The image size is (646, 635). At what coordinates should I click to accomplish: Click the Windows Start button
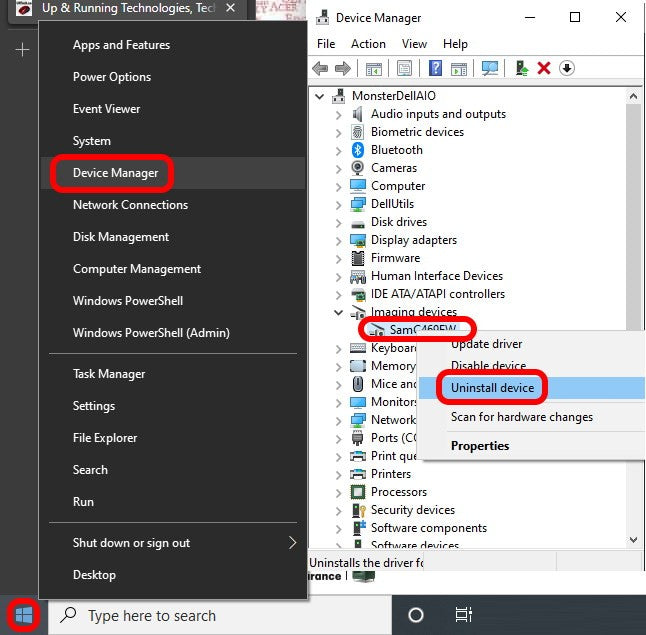[22, 615]
